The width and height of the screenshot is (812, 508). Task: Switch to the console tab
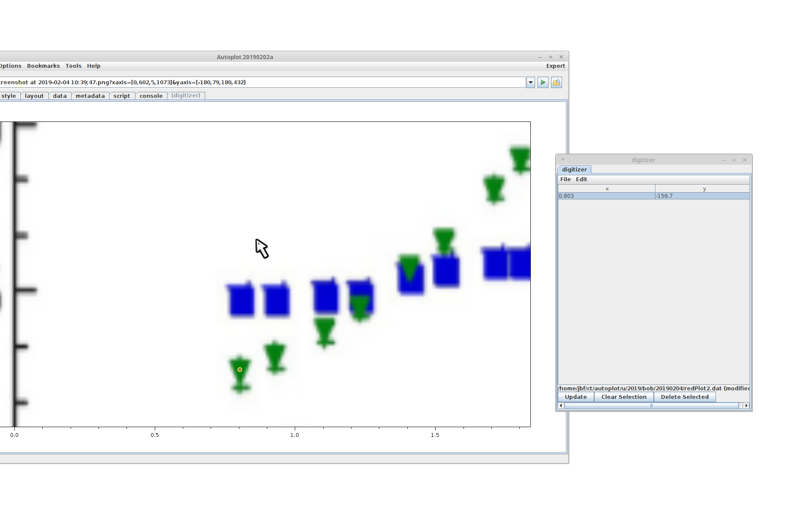click(151, 96)
